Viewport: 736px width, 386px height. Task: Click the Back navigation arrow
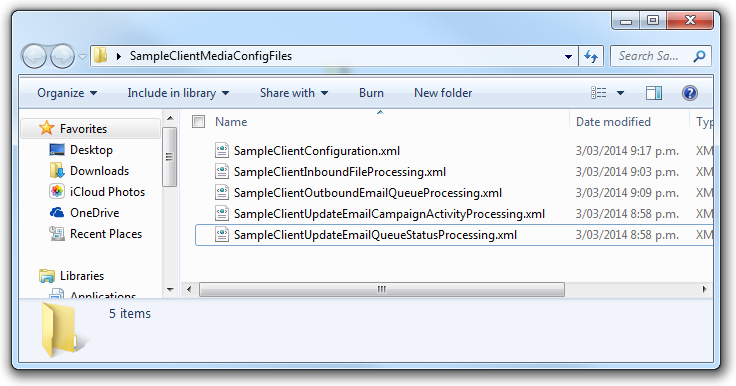tap(34, 56)
